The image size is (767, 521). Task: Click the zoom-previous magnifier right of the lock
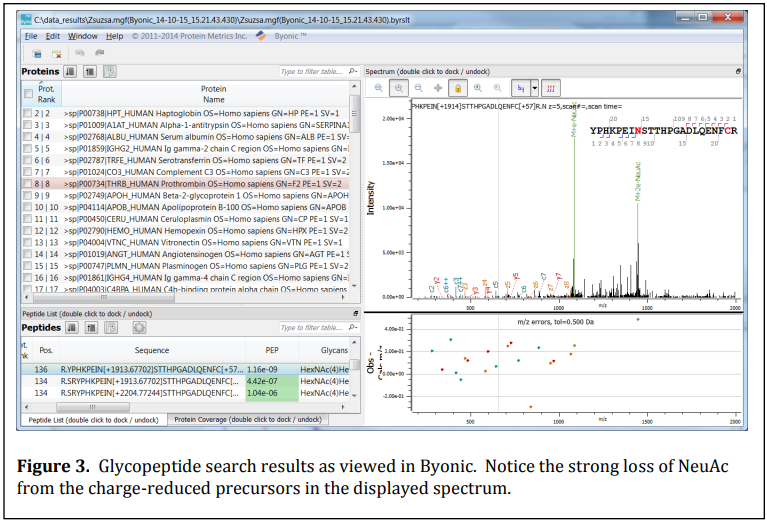click(478, 88)
